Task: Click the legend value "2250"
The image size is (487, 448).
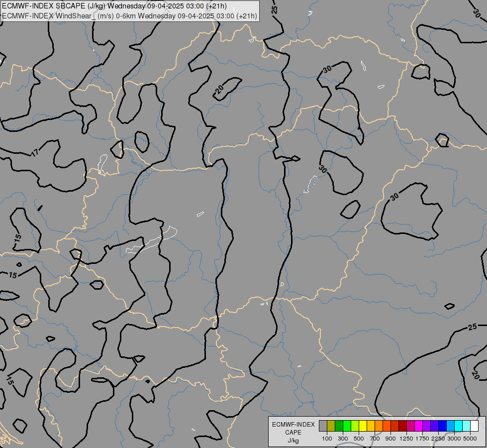Action: tap(438, 439)
